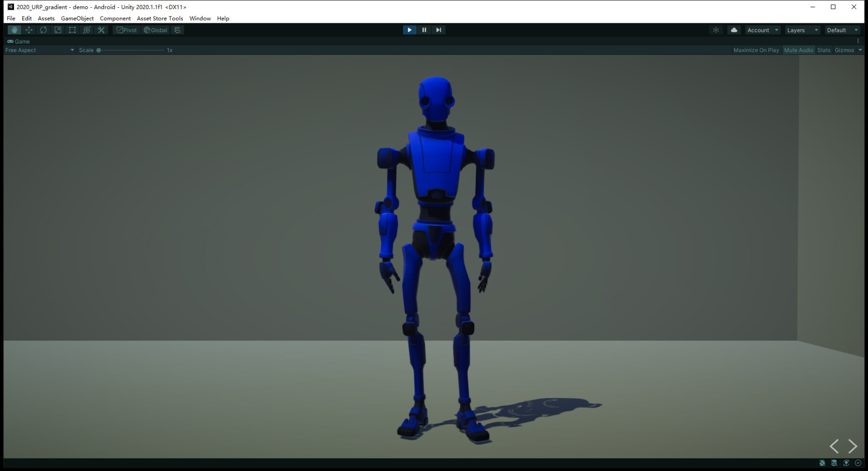The width and height of the screenshot is (868, 471).
Task: Toggle Mute Audio in Game view
Action: 798,50
